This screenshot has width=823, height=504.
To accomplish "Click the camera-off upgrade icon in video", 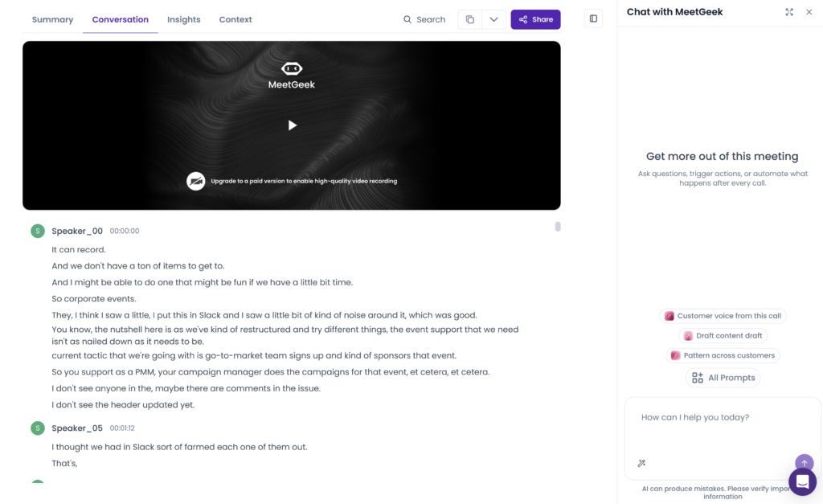I will (x=196, y=181).
